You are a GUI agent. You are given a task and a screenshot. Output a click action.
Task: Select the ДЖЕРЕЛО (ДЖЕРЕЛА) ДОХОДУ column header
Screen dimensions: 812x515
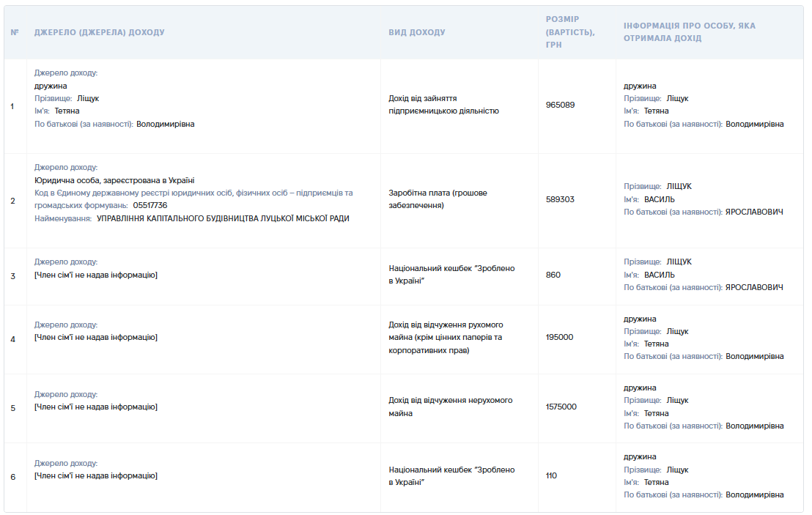[x=100, y=32]
